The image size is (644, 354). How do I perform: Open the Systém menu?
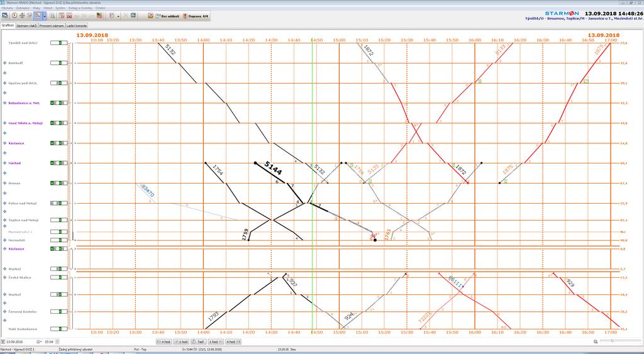[x=60, y=8]
